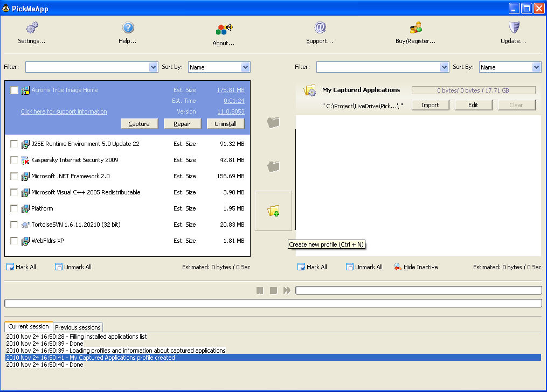Viewport: 547px width, 392px height.
Task: Click Mark All under installed applications list
Action: pos(21,267)
